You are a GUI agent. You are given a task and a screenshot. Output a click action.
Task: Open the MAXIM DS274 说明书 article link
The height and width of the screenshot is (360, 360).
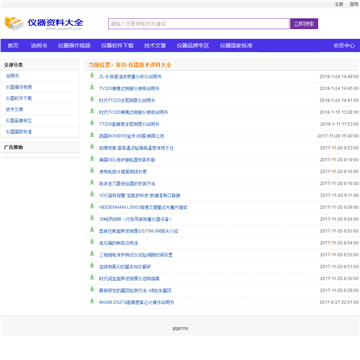[136, 302]
